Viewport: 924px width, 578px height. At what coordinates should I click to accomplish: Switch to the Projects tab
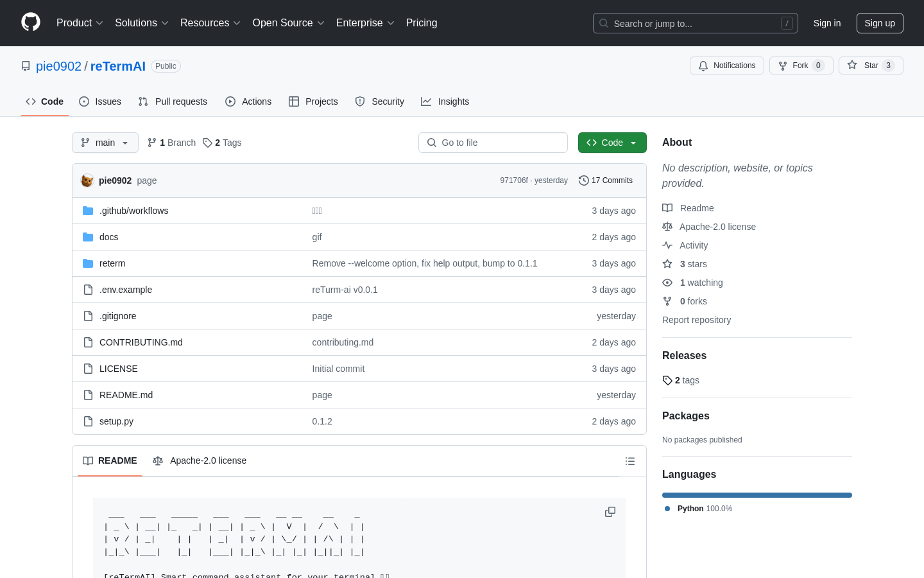pyautogui.click(x=313, y=101)
